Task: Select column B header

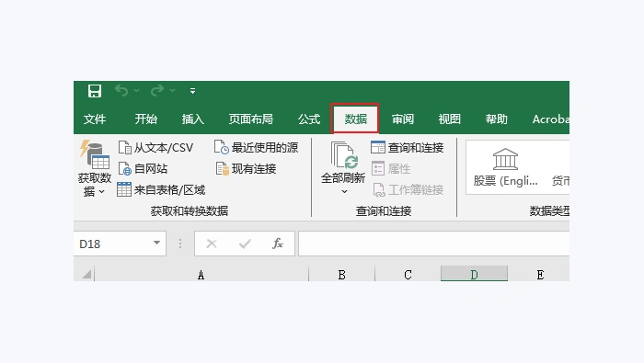Action: click(341, 274)
